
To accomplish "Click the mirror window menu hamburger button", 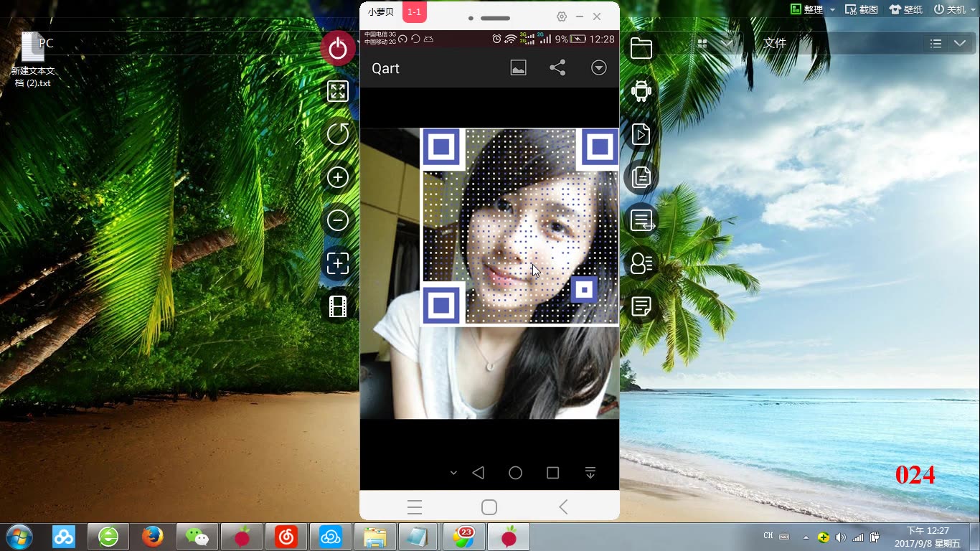I will point(415,507).
